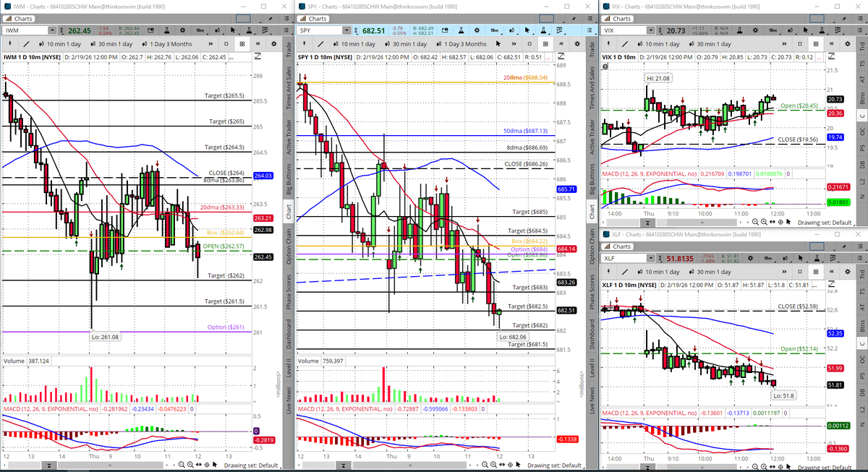
Task: Open the SPY symbol dropdown arrow
Action: pos(347,30)
